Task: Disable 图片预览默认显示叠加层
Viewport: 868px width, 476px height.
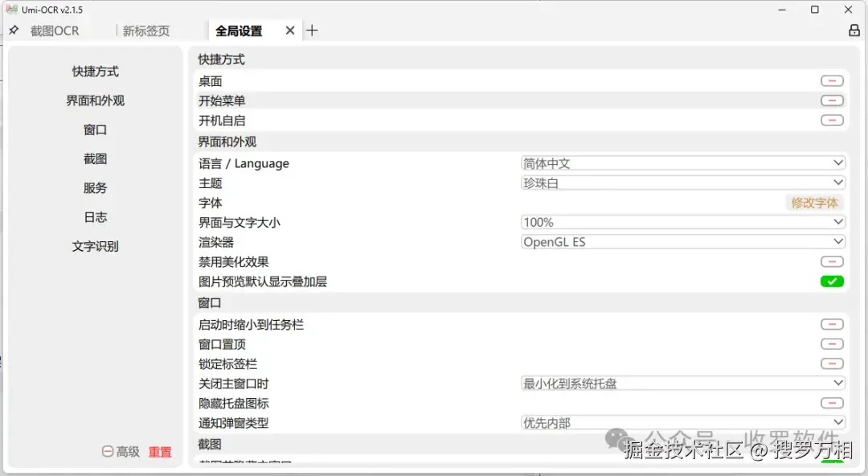Action: (x=832, y=281)
